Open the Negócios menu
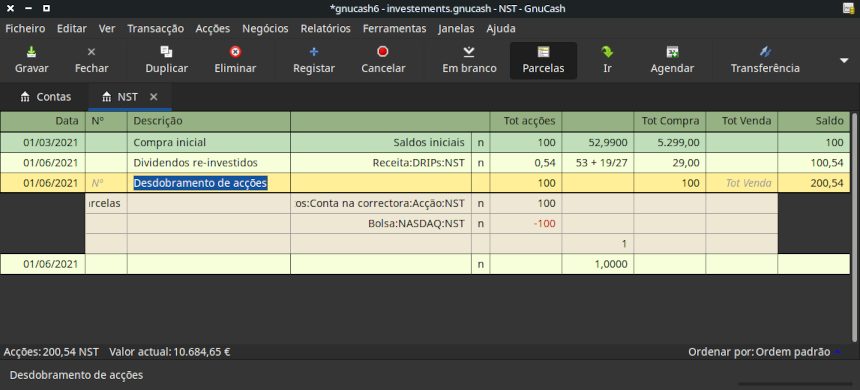Screen dimensions: 860x390 point(265,29)
